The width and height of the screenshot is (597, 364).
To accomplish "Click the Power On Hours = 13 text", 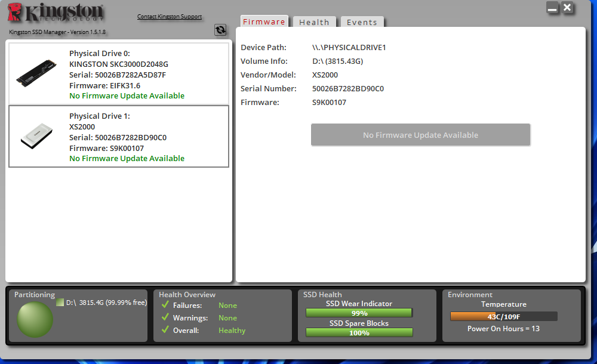I will (503, 329).
